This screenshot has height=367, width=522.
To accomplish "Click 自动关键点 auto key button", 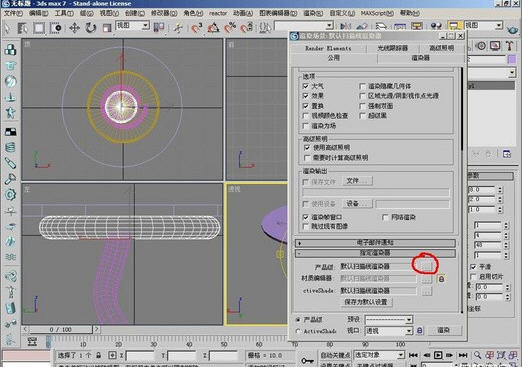I will pyautogui.click(x=335, y=355).
